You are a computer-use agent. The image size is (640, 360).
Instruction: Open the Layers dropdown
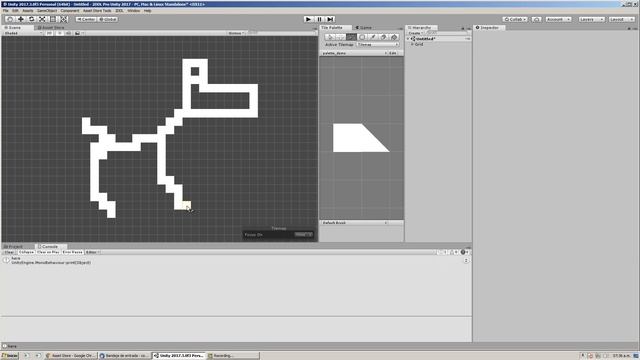point(591,19)
